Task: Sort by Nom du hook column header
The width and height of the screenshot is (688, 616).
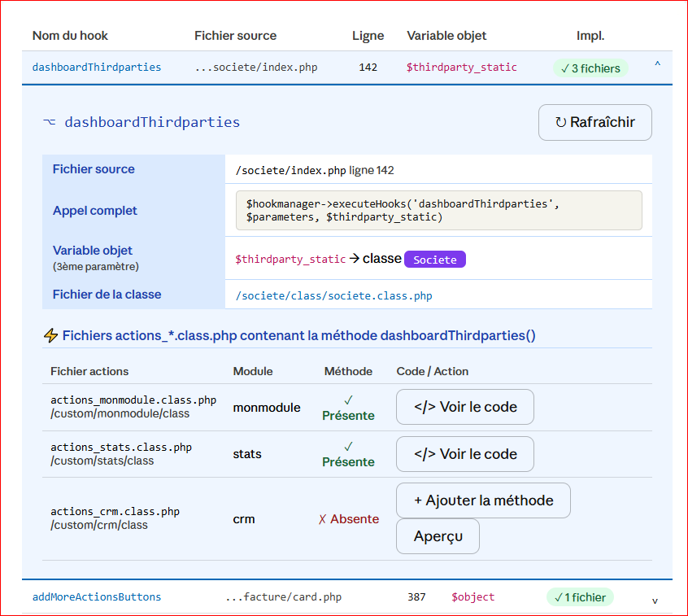Action: (x=70, y=36)
